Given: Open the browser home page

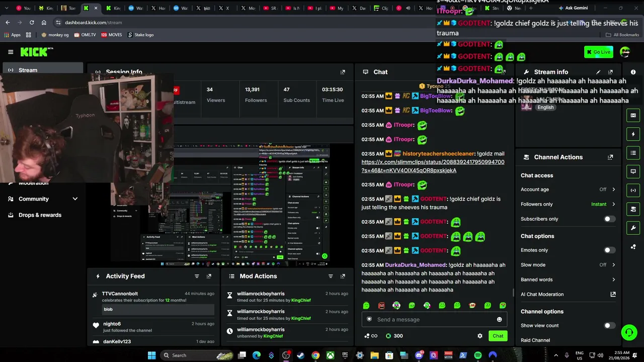Looking at the screenshot, I should [44, 22].
